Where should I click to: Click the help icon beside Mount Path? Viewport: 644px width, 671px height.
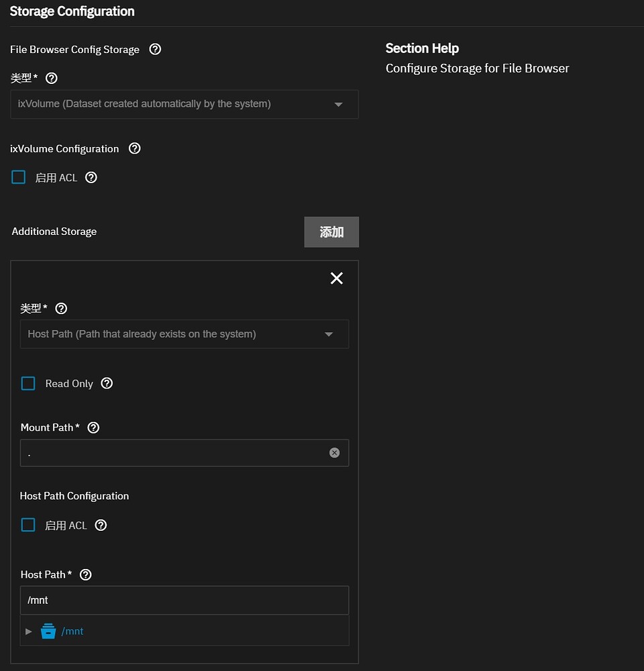pyautogui.click(x=93, y=427)
